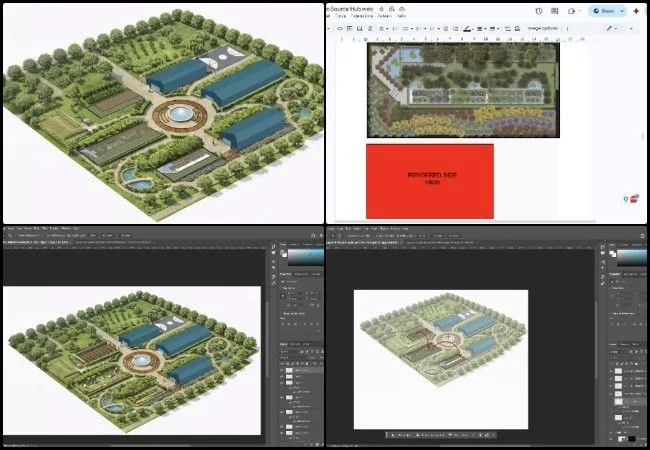Open the Gemini sparkle icon in Docs
Screen dimensions: 650x450
(636, 11)
